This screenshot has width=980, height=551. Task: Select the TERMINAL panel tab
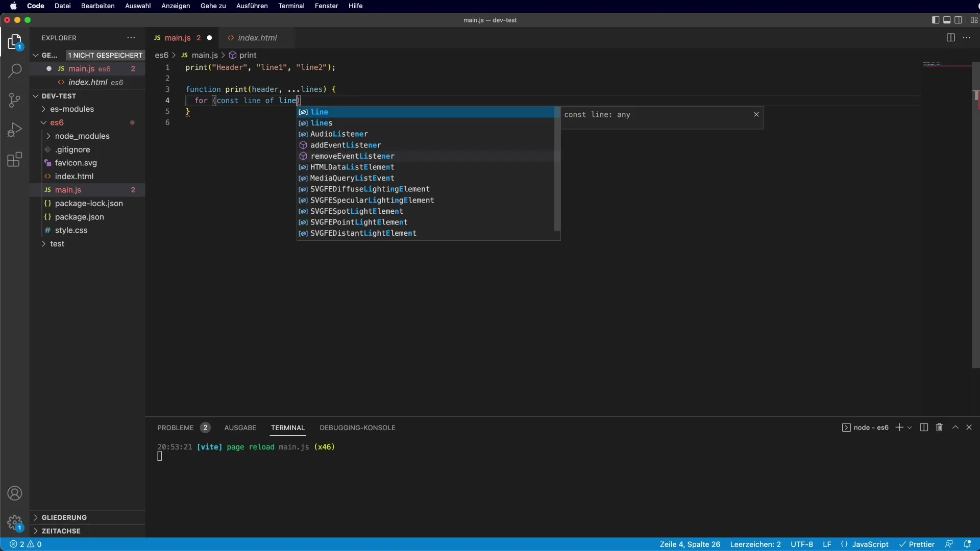(x=288, y=428)
